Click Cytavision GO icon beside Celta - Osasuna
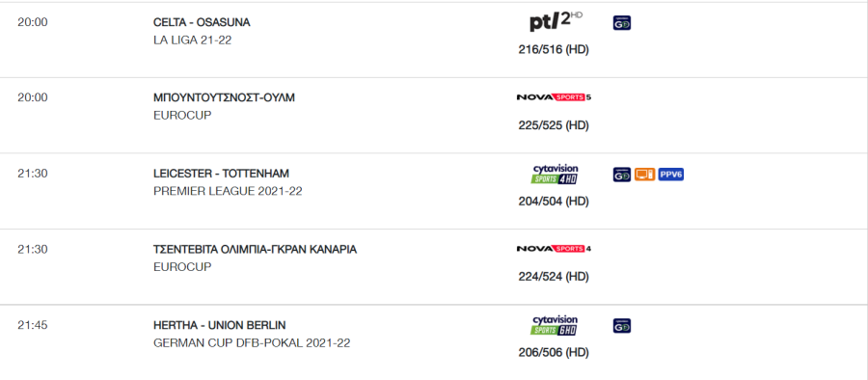 click(x=622, y=23)
